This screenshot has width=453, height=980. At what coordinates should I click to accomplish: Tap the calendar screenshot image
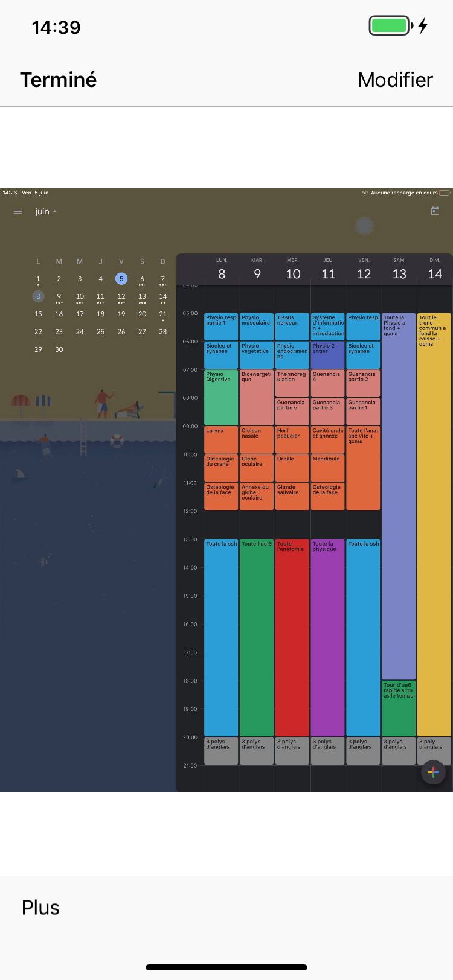[x=226, y=489]
